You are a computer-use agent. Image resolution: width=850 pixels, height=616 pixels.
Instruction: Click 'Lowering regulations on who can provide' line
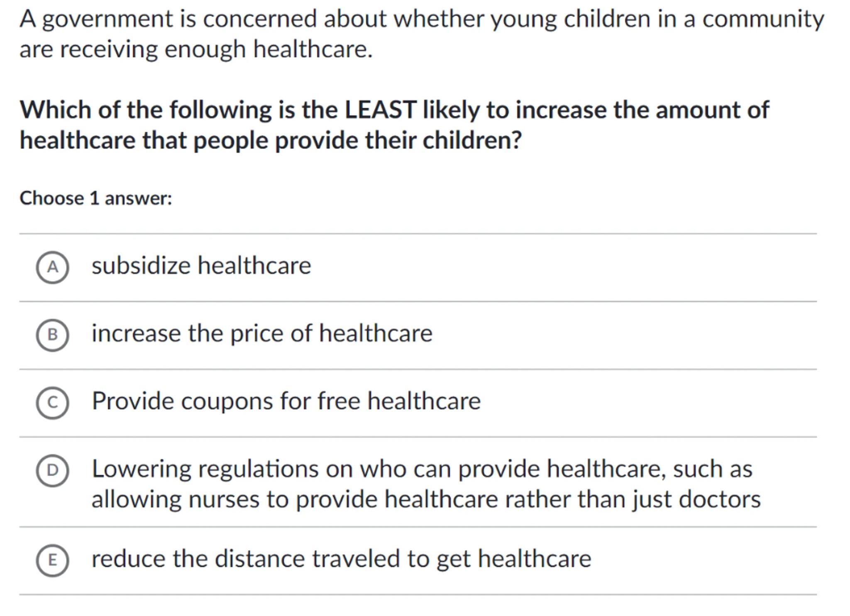(422, 469)
